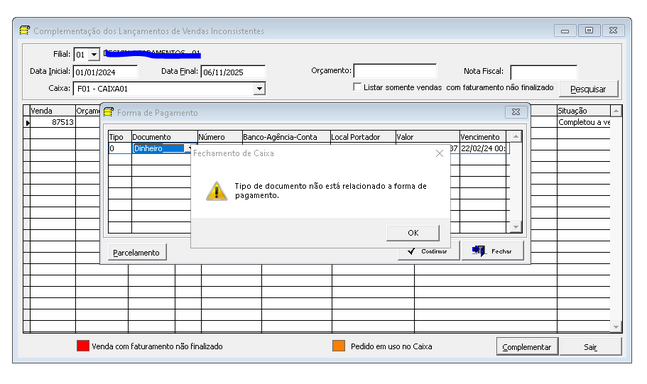Click the yellow warning triangle icon
The height and width of the screenshot is (384, 647).
coord(216,191)
